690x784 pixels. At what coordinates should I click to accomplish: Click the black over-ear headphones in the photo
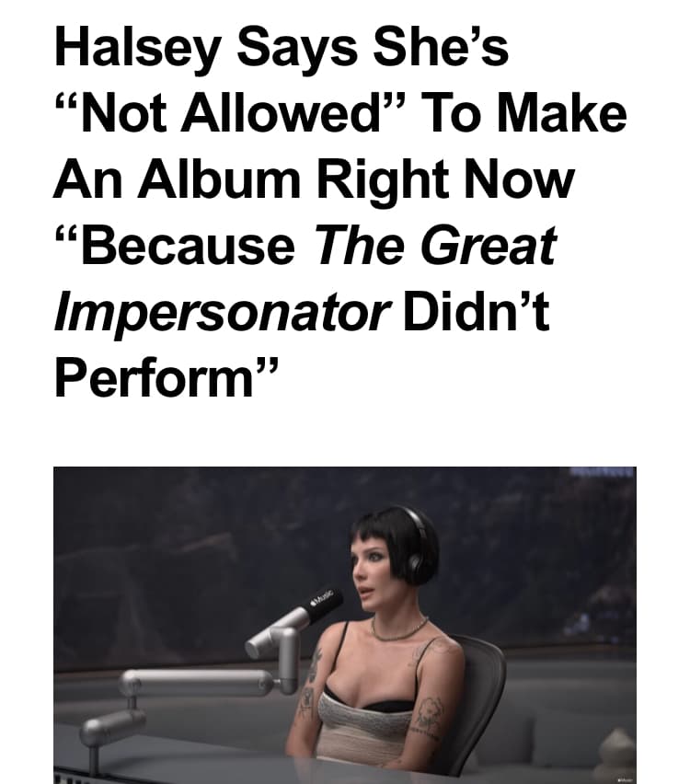(417, 543)
